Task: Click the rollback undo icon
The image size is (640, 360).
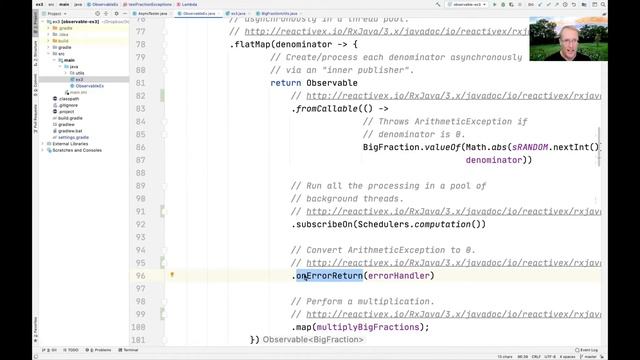Action: point(574,4)
